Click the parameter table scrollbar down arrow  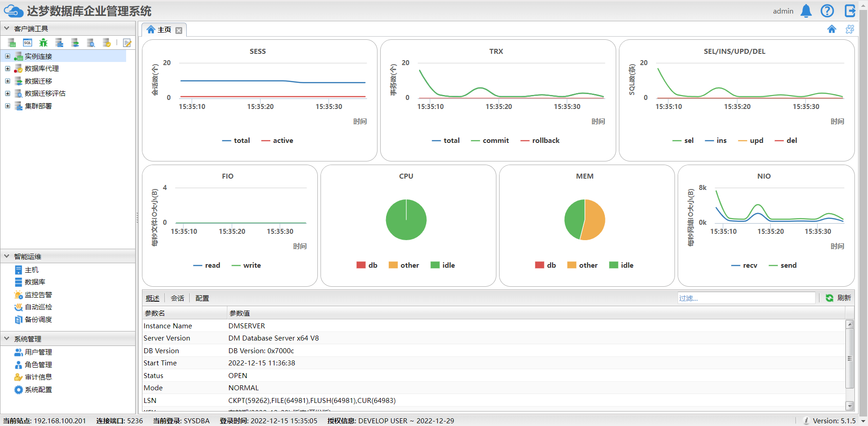pyautogui.click(x=850, y=406)
